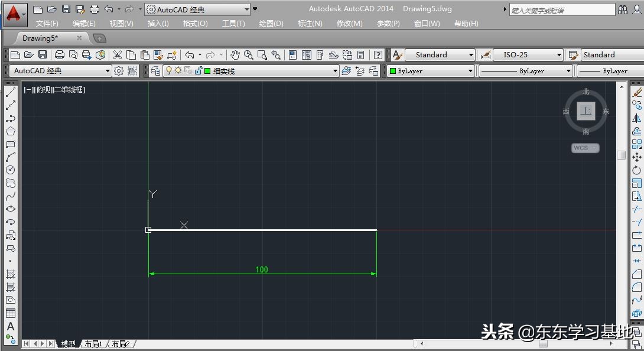The height and width of the screenshot is (351, 644).
Task: Select the Ellipse tool
Action: click(11, 209)
